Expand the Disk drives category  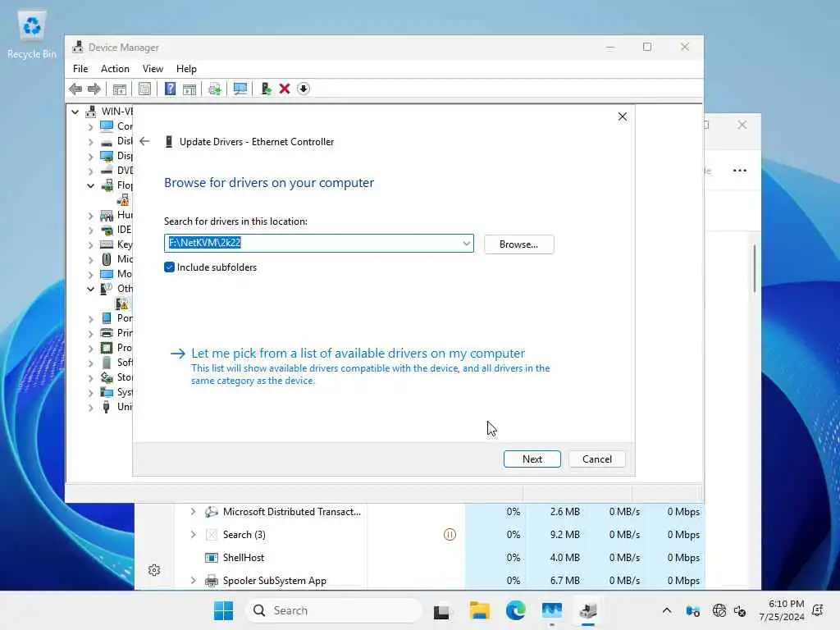click(90, 142)
